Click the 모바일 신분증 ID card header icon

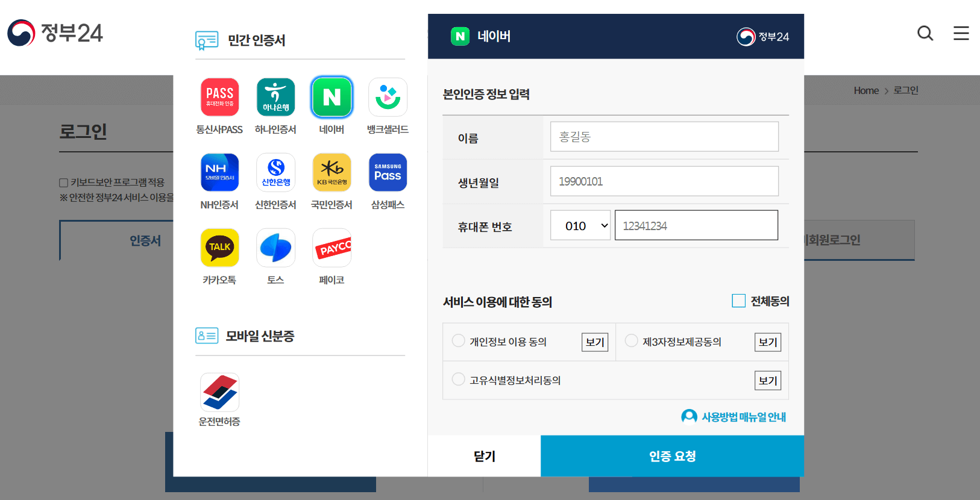(x=207, y=336)
